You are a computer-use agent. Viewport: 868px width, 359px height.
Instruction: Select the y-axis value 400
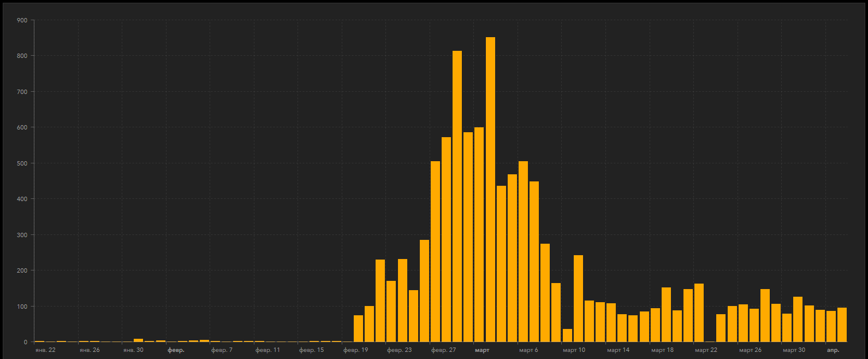[x=22, y=199]
